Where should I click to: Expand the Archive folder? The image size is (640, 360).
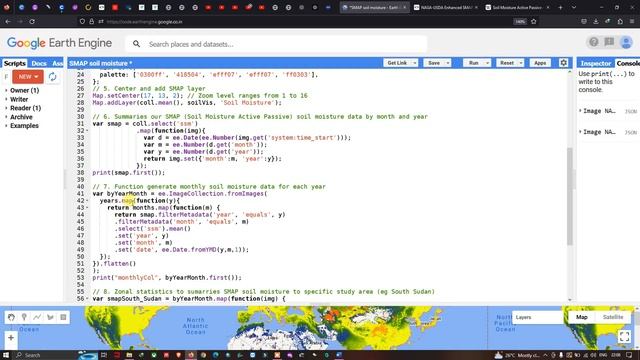pyautogui.click(x=6, y=117)
